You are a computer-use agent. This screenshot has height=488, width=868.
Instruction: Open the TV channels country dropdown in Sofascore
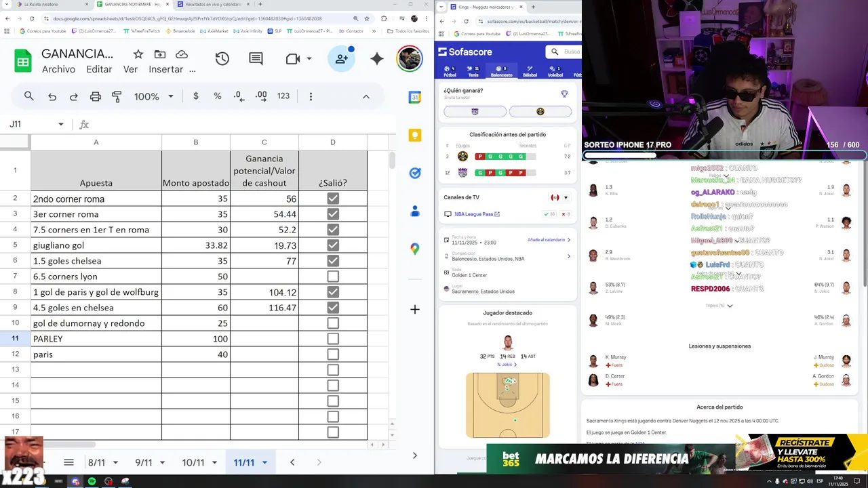[x=559, y=197]
